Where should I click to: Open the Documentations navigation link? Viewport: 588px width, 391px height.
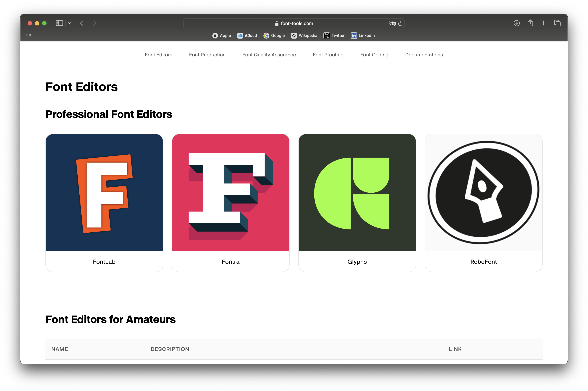424,55
